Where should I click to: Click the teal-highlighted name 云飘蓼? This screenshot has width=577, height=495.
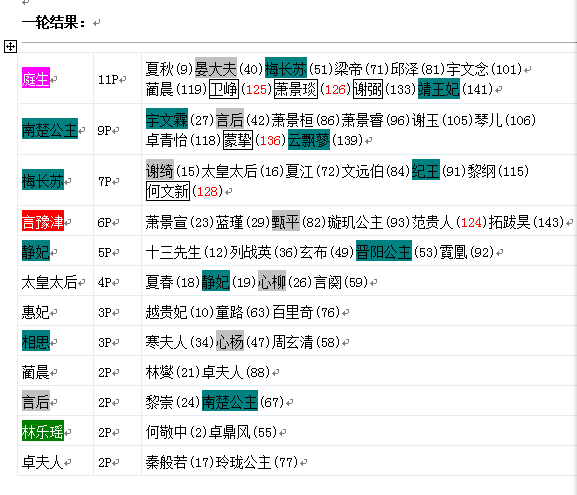[x=309, y=140]
